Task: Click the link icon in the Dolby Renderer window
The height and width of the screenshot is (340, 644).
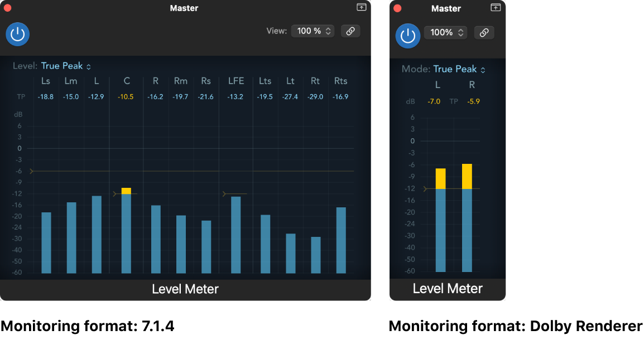Action: coord(484,32)
